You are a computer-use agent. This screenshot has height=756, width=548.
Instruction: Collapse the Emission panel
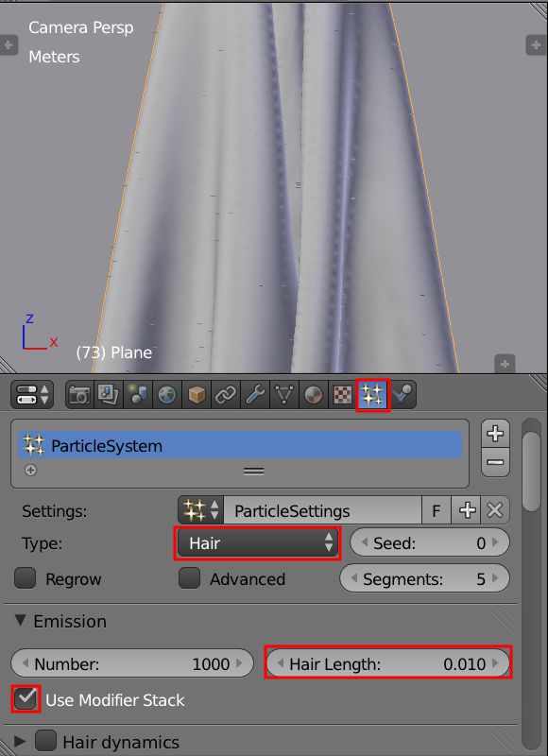pos(20,621)
